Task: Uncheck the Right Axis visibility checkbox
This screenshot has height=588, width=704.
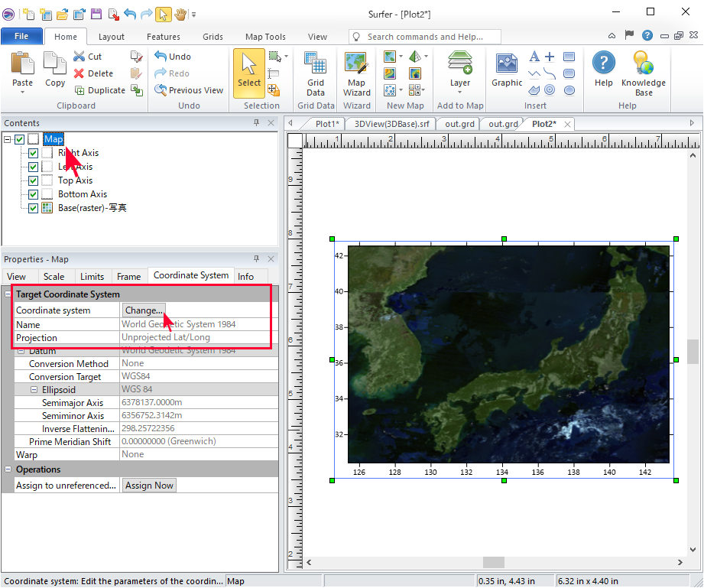Action: 33,153
